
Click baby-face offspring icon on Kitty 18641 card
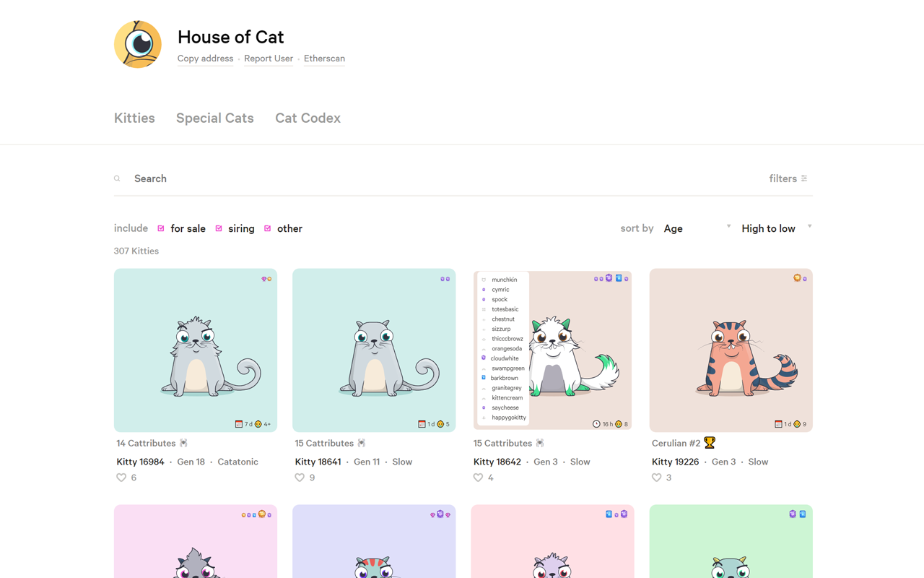click(x=440, y=424)
